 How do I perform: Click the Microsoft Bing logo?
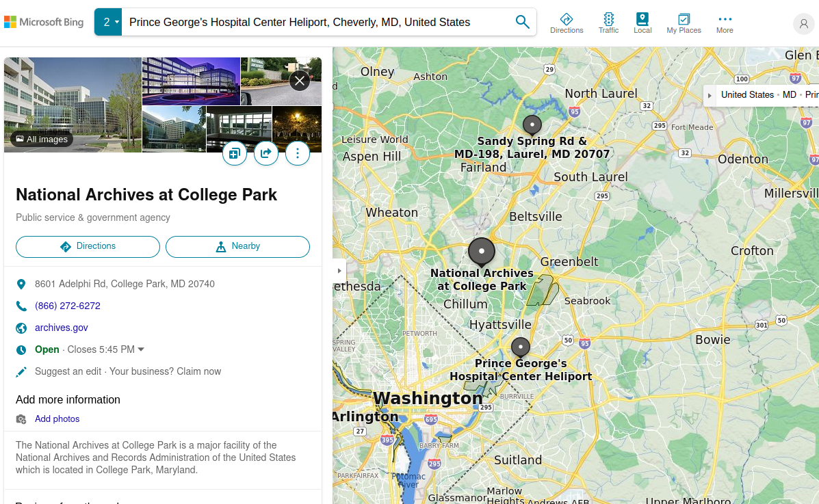[x=44, y=22]
